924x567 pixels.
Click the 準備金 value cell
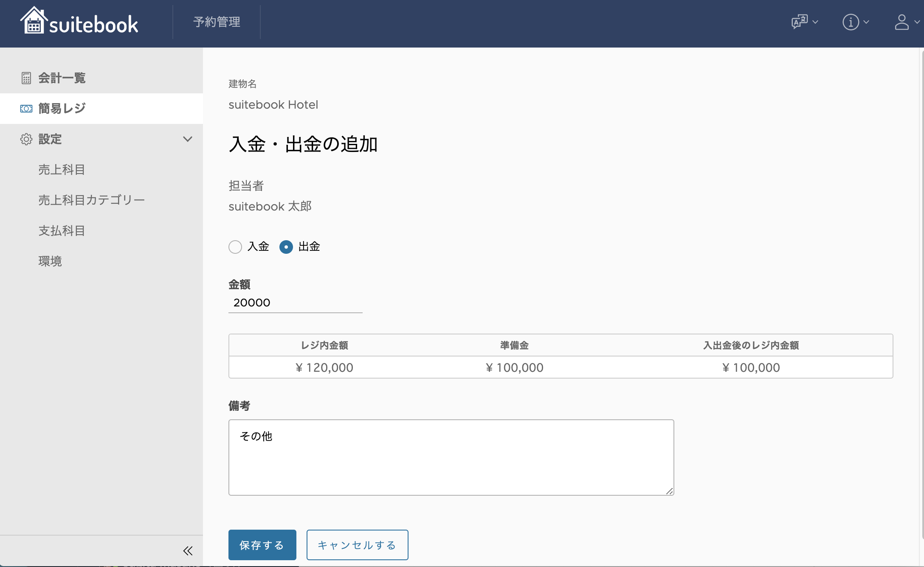point(515,368)
